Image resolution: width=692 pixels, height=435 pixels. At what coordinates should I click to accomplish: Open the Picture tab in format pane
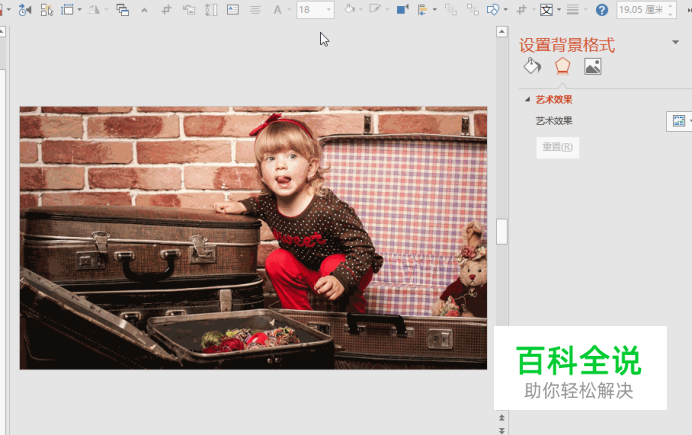pyautogui.click(x=593, y=67)
